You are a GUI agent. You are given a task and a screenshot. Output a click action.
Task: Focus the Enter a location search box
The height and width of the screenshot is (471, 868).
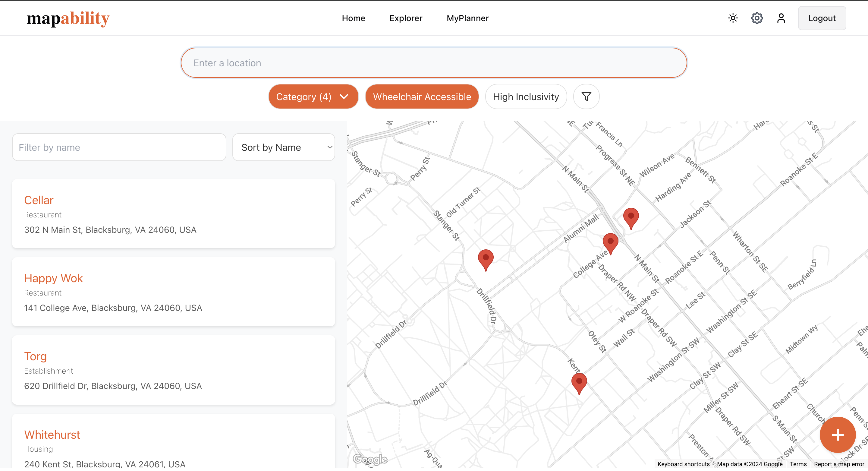433,63
